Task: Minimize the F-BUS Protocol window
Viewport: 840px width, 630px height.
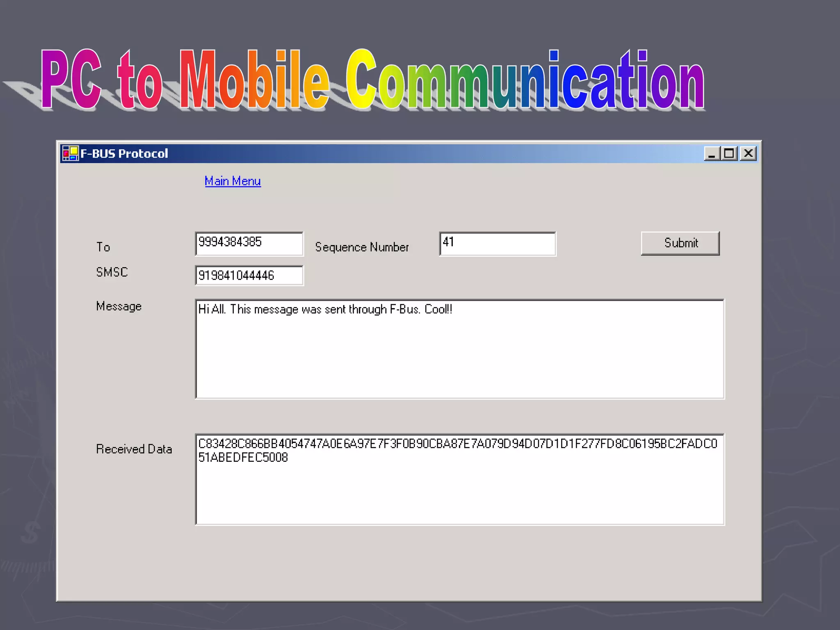Action: point(712,153)
